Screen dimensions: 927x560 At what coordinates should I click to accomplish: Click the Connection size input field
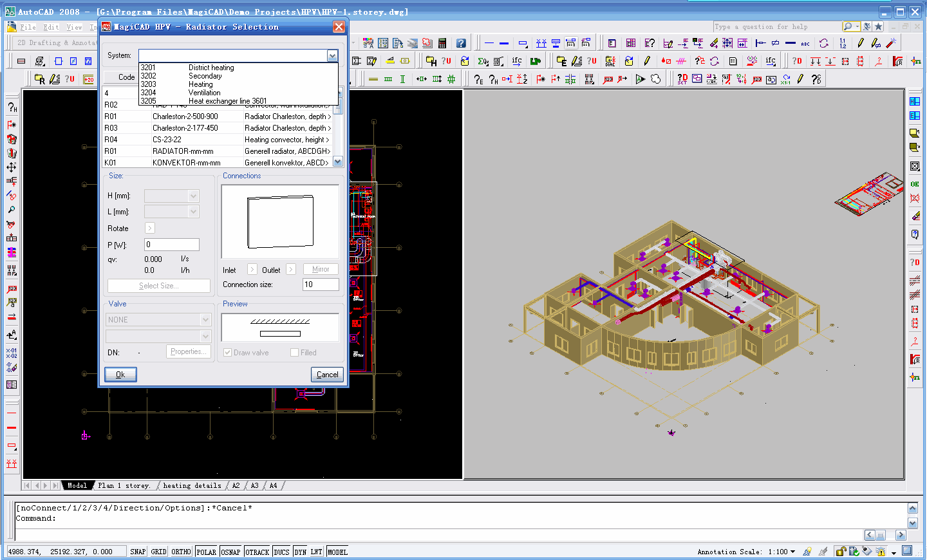click(x=320, y=285)
